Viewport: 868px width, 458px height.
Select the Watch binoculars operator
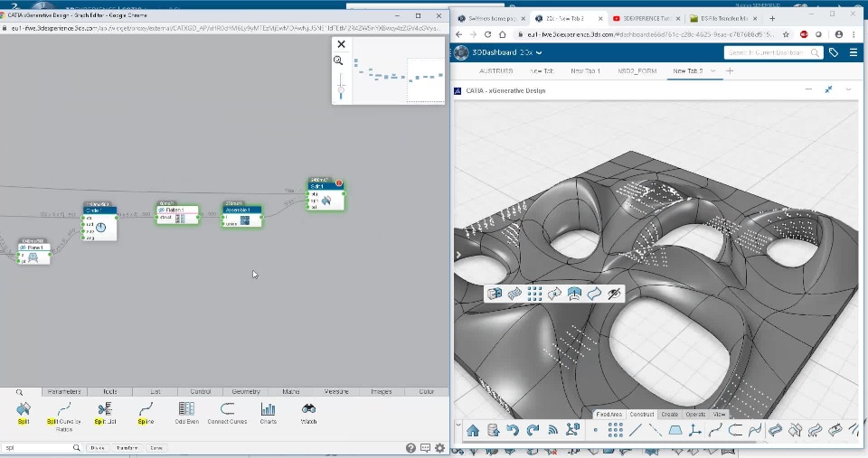click(309, 409)
